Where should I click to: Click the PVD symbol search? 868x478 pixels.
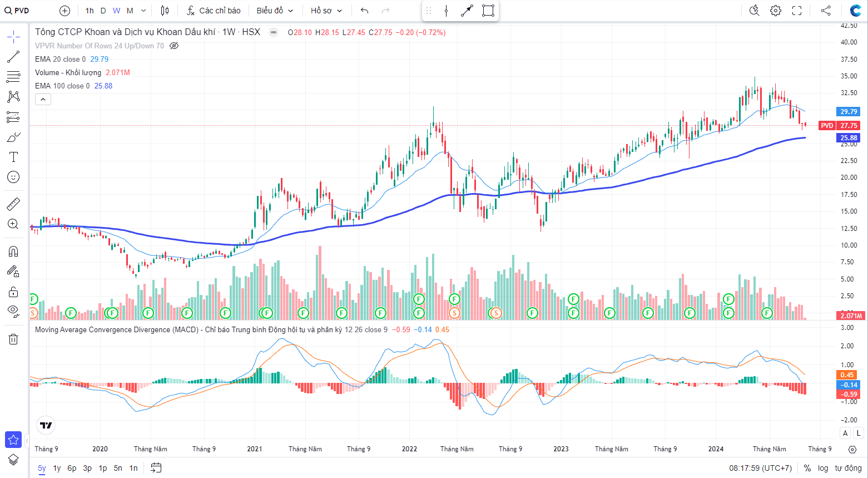(x=17, y=11)
